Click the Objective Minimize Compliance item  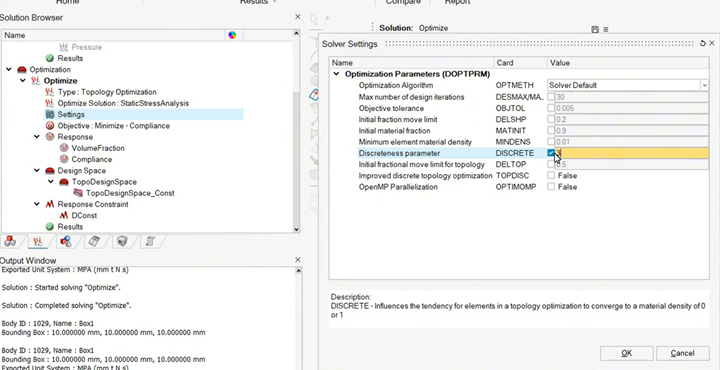(113, 126)
